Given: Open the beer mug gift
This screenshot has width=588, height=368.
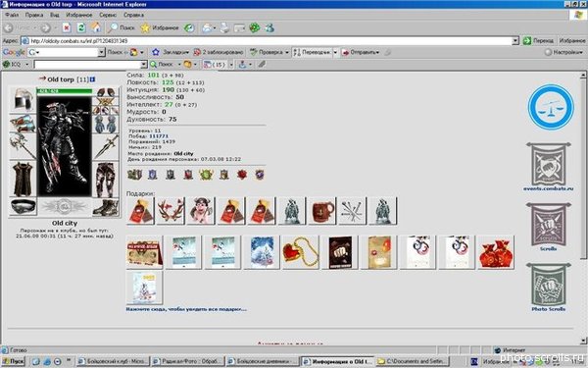Looking at the screenshot, I should pyautogui.click(x=322, y=211).
